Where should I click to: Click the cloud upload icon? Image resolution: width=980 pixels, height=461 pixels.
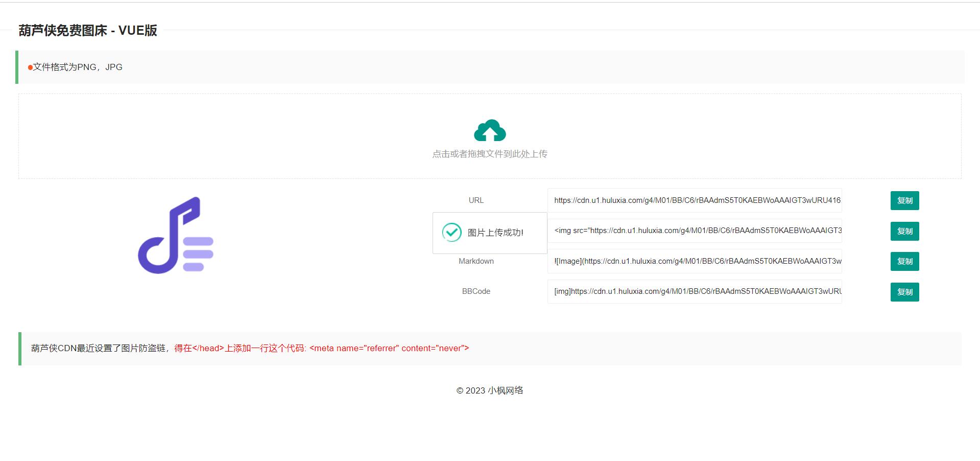[x=490, y=130]
